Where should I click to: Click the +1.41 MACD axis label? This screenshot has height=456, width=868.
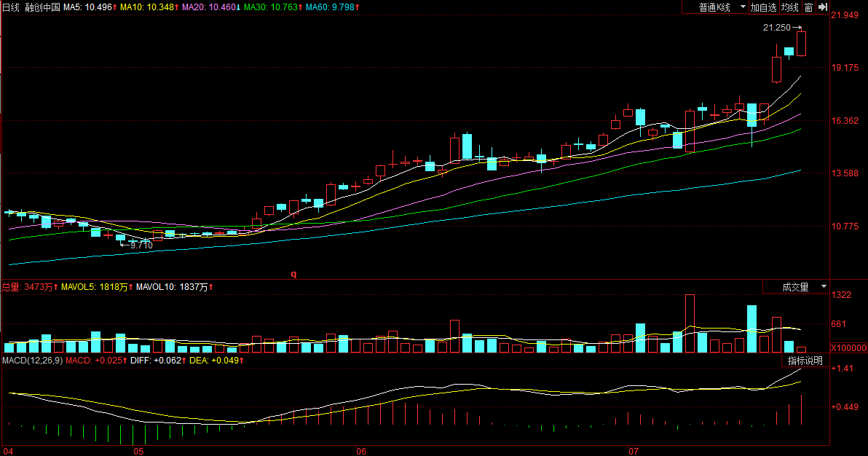click(x=842, y=369)
